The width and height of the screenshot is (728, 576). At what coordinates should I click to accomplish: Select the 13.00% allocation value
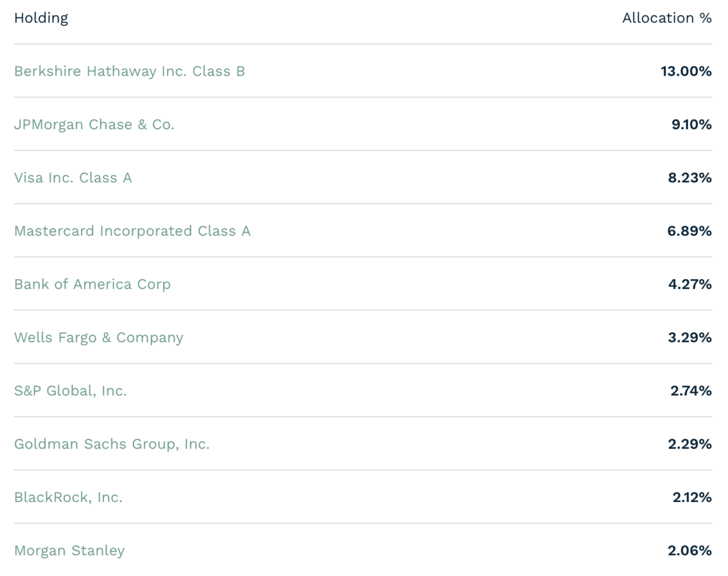pyautogui.click(x=686, y=71)
